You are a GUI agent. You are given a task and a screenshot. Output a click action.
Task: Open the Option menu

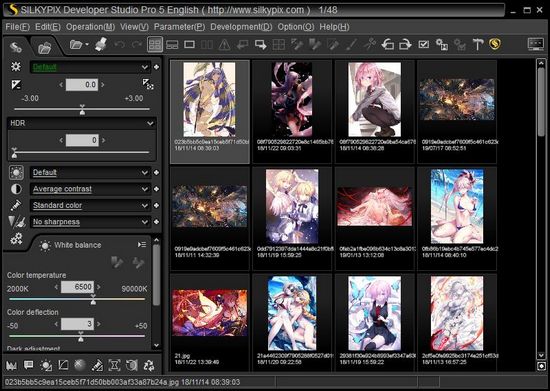[296, 27]
